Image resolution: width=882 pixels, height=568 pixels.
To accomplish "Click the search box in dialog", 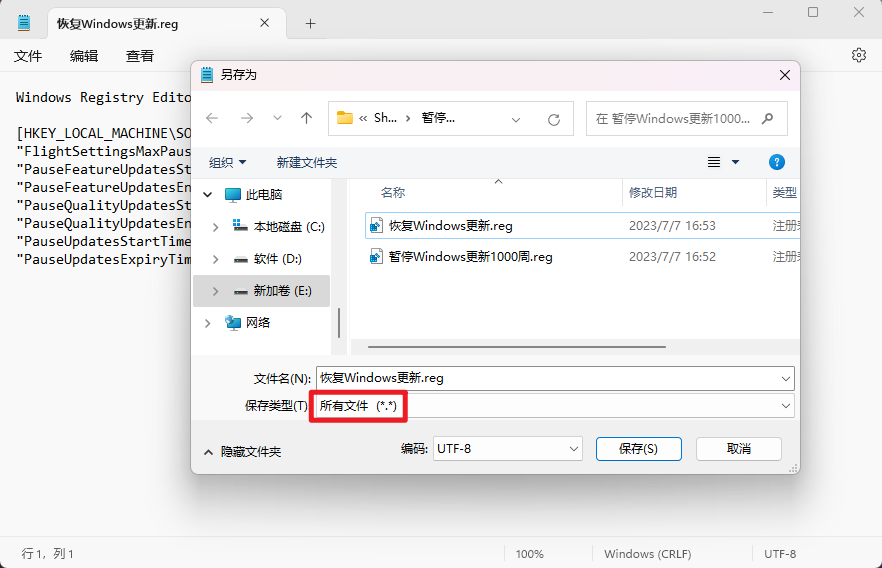I will [686, 119].
